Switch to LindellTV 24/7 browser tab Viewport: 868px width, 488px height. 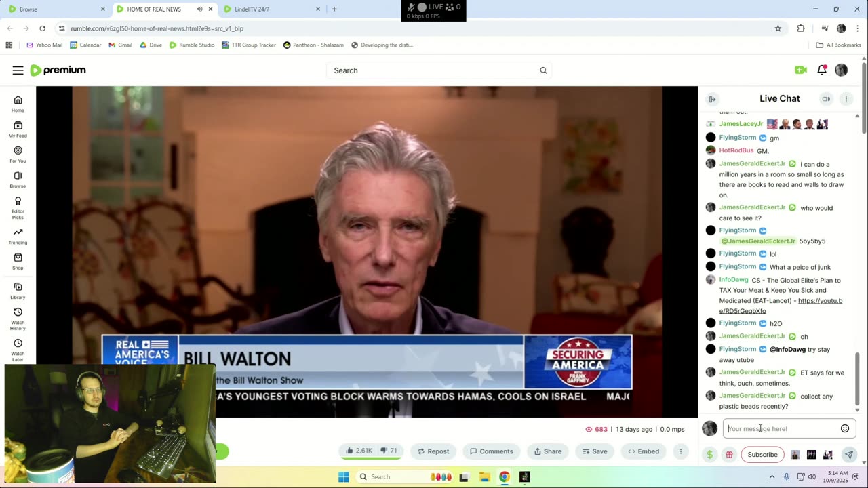(269, 9)
